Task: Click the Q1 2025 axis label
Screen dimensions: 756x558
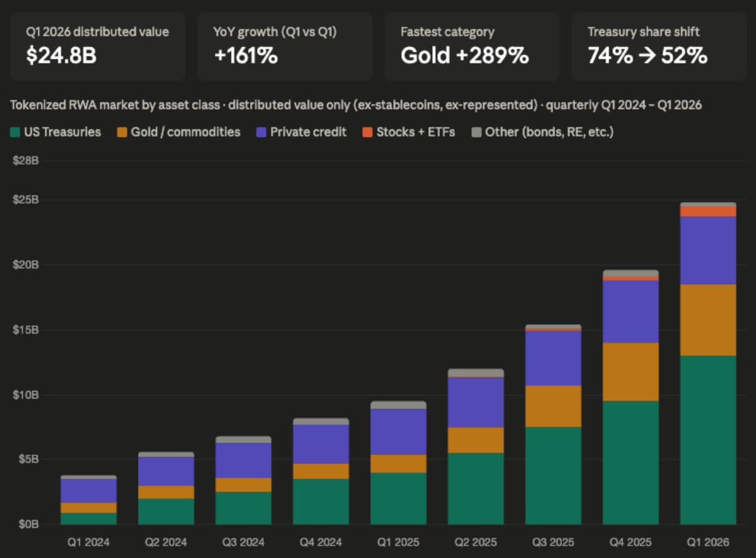Action: tap(398, 542)
